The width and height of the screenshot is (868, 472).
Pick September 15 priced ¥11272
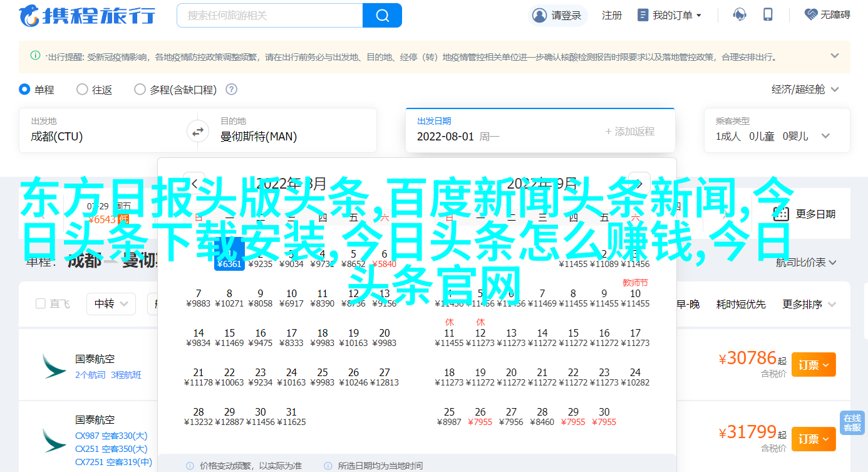[x=573, y=338]
